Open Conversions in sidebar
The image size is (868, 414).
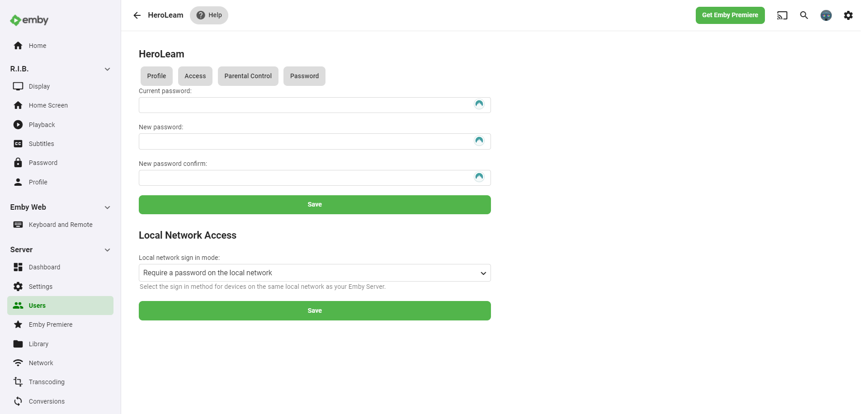pyautogui.click(x=60, y=401)
